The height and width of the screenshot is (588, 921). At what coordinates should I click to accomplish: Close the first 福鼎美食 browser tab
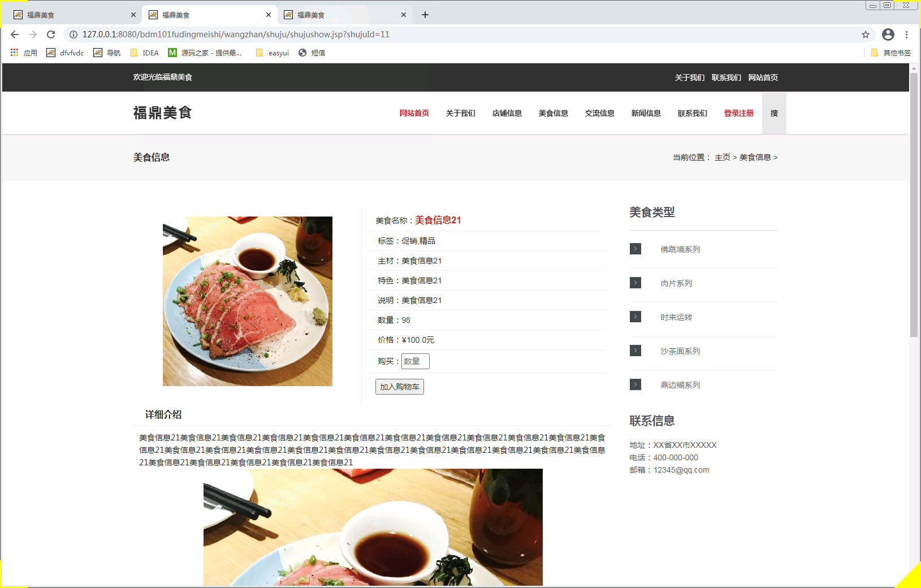click(x=133, y=15)
